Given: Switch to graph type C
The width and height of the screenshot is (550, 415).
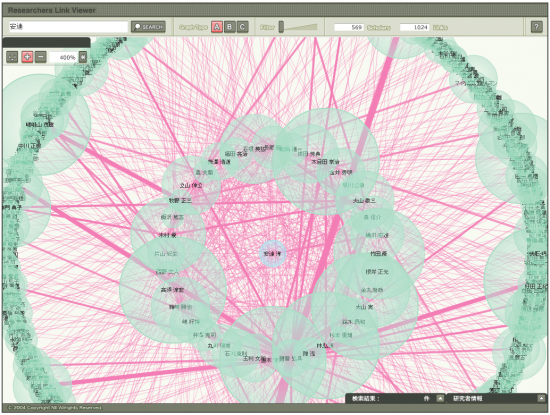Looking at the screenshot, I should pyautogui.click(x=242, y=27).
